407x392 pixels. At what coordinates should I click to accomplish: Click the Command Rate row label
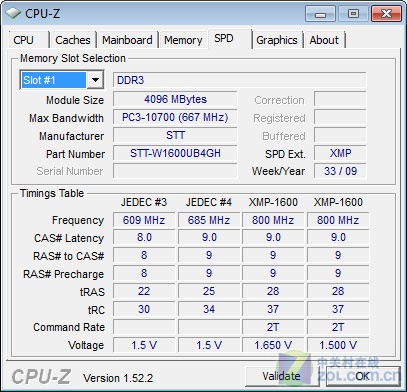[x=69, y=327]
